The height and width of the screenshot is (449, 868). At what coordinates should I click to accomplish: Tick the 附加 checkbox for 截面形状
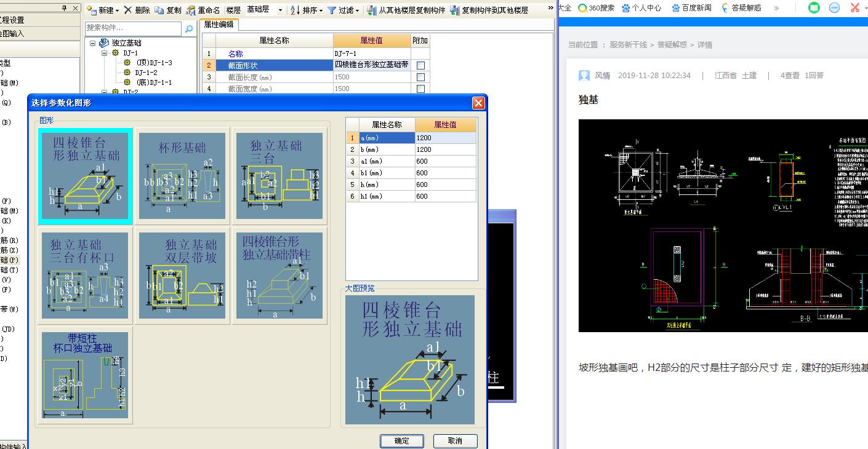coord(420,65)
